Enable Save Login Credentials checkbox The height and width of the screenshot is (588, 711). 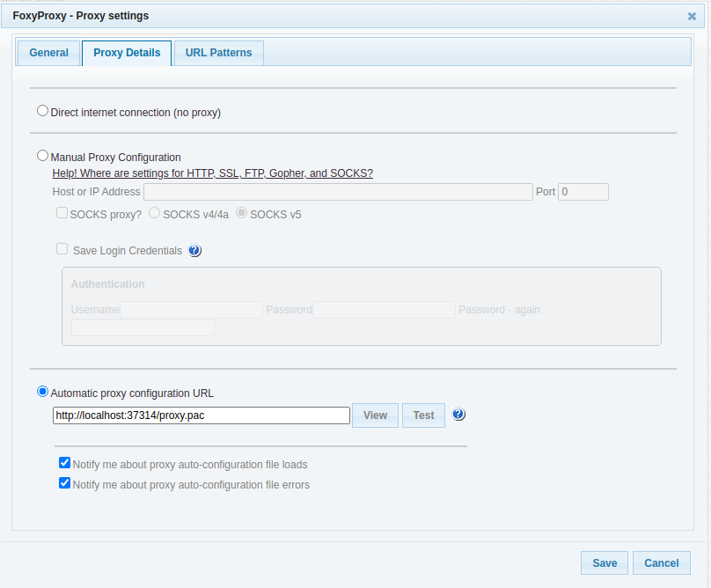click(62, 249)
